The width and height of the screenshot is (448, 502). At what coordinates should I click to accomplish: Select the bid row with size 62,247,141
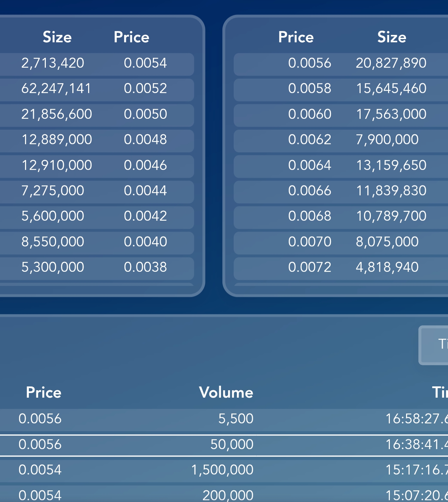coord(97,90)
